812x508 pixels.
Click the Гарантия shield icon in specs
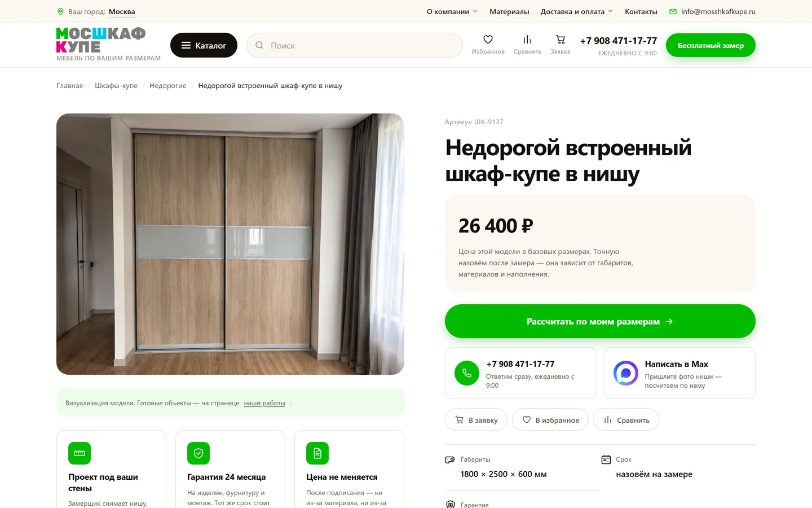450,504
